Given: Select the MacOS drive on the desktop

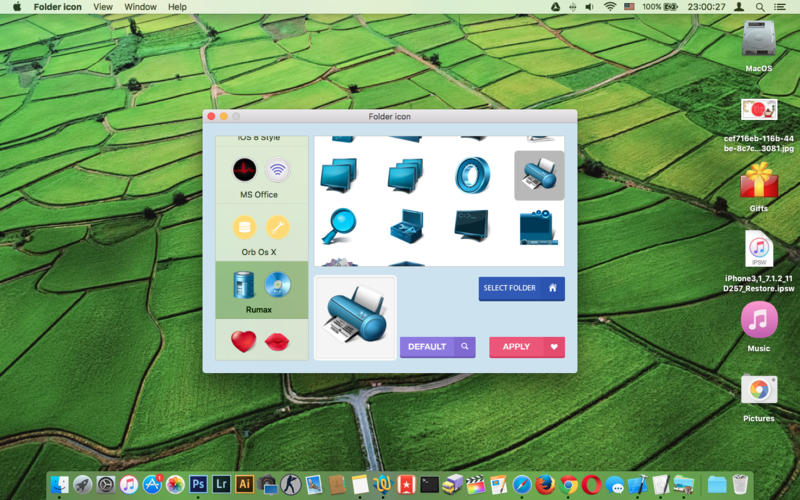Looking at the screenshot, I should 759,46.
